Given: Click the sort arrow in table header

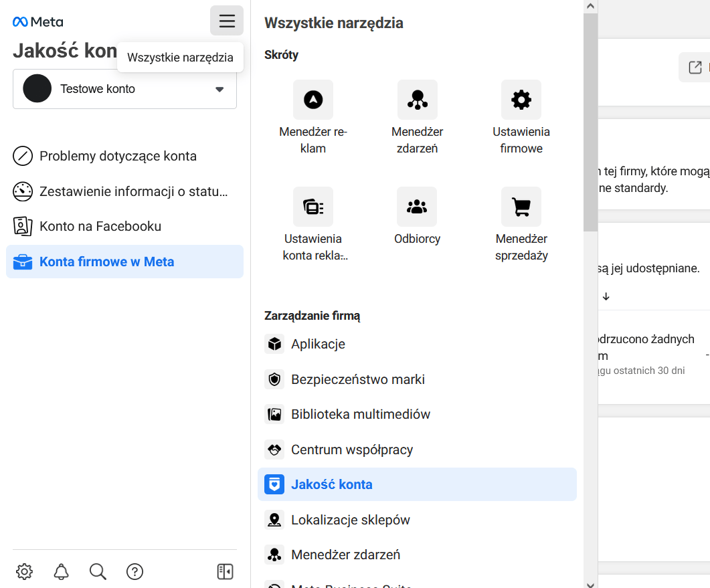Looking at the screenshot, I should [x=606, y=296].
